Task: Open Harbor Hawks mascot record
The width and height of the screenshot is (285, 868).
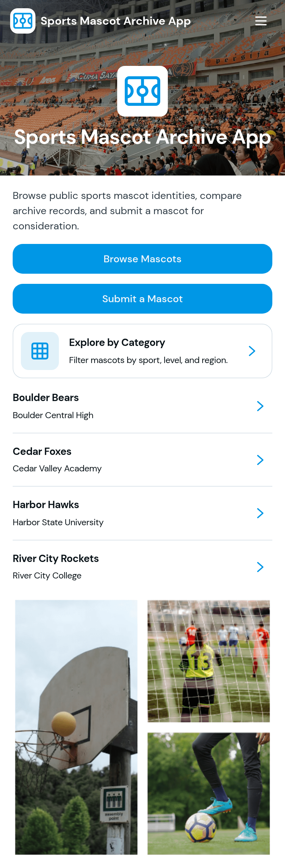Action: (x=142, y=513)
